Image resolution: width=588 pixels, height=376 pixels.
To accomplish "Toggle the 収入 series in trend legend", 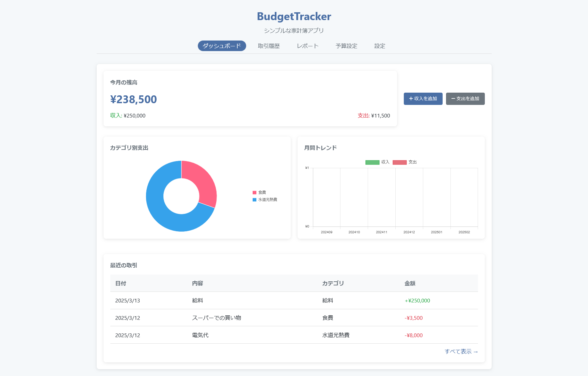I will pos(377,162).
